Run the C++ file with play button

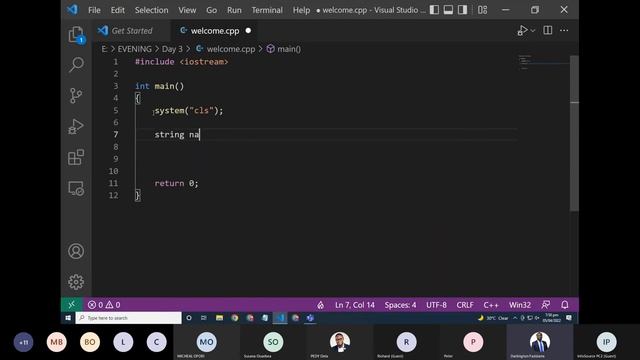[x=522, y=30]
